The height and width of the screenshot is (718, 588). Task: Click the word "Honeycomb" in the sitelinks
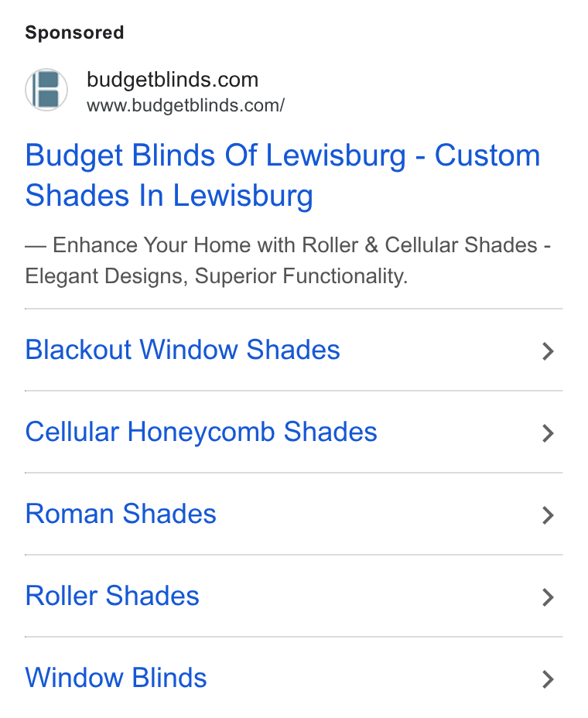(x=201, y=432)
